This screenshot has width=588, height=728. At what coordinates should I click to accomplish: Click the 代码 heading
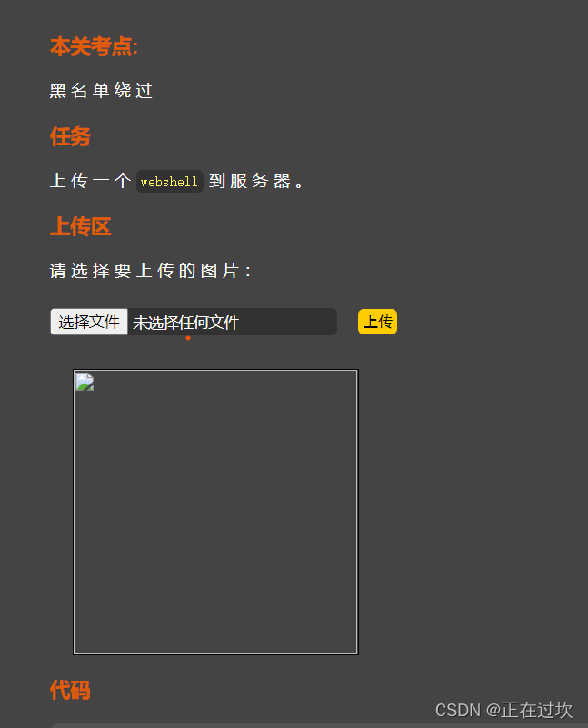[x=70, y=690]
